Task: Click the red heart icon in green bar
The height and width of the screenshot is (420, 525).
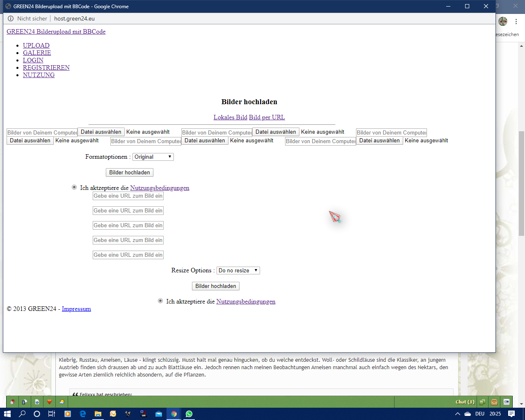Action: (x=49, y=402)
